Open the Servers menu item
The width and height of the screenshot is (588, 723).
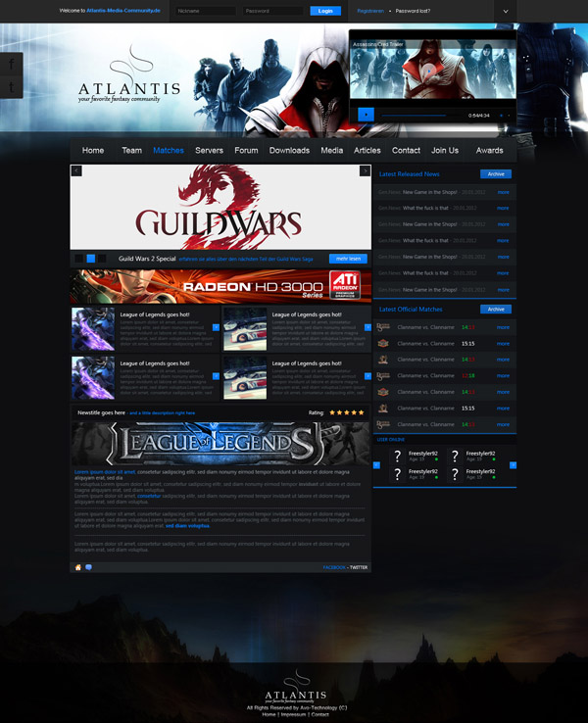coord(209,150)
